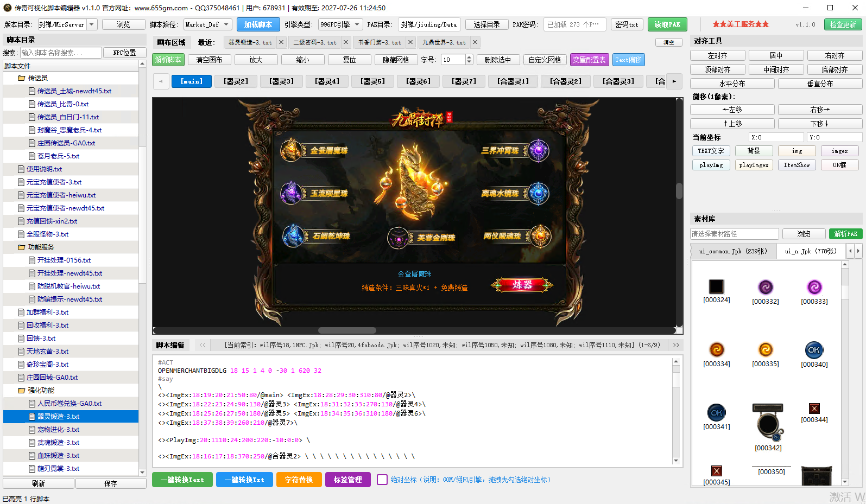Pick the purple swirl asset [000332]
The height and width of the screenshot is (504, 866).
pyautogui.click(x=766, y=287)
